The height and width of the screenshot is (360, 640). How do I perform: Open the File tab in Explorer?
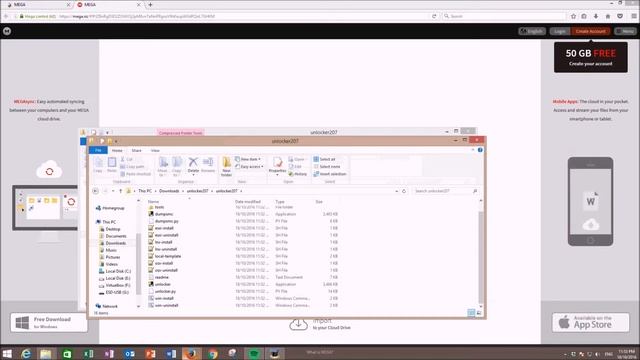coord(98,150)
